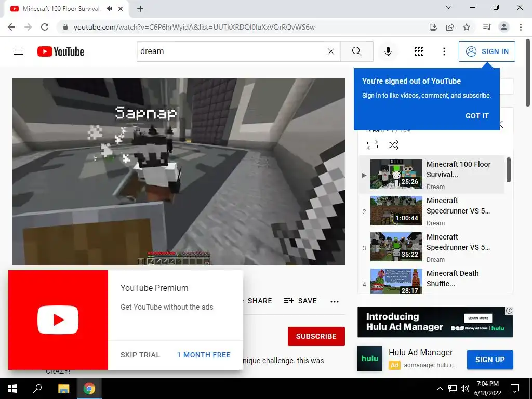Screen dimensions: 532x399
Task: Play Minecraft Speedrunner VS 5 video 1:00:44
Action: [x=396, y=210]
